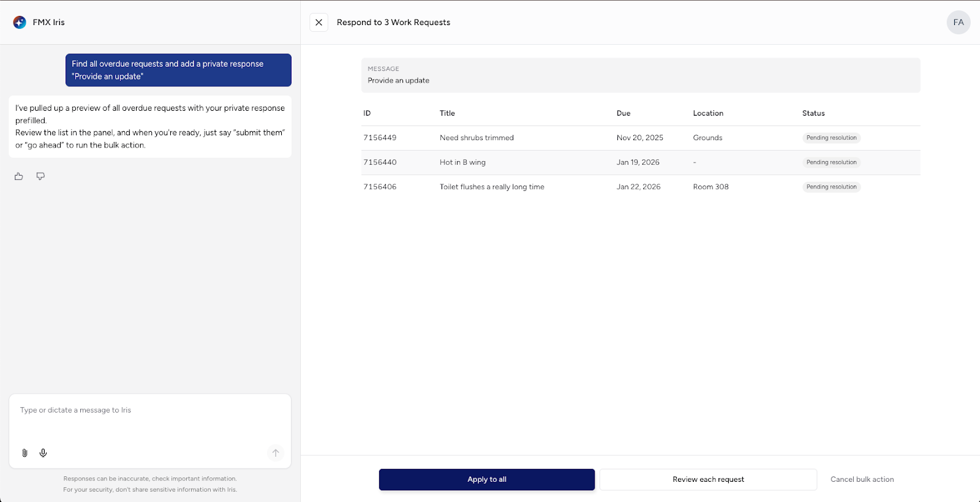Click the Review each request button

(x=708, y=479)
